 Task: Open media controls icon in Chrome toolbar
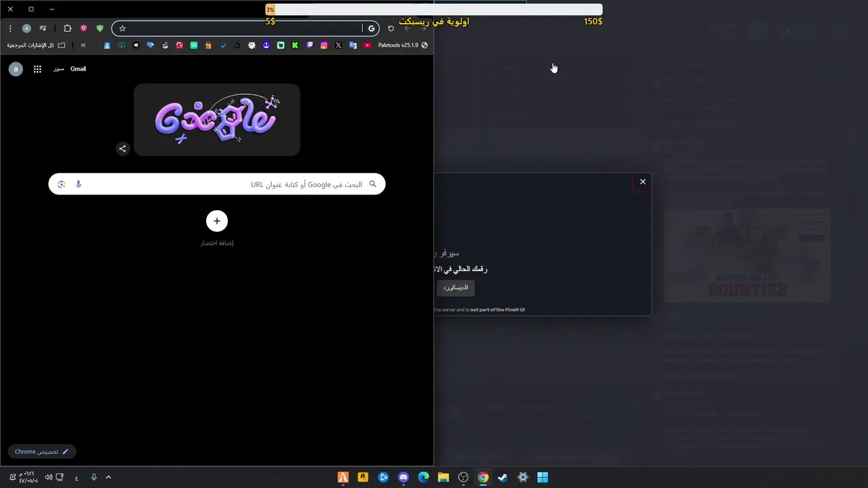[x=43, y=28]
